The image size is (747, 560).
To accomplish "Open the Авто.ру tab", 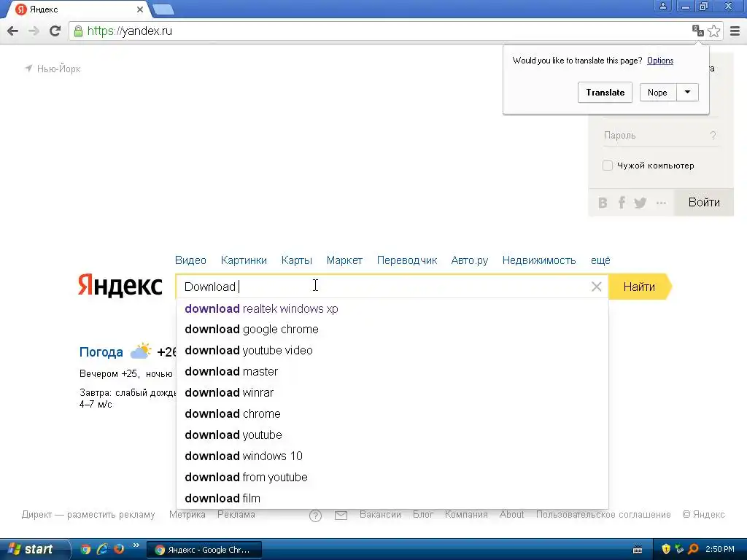I will pyautogui.click(x=470, y=260).
